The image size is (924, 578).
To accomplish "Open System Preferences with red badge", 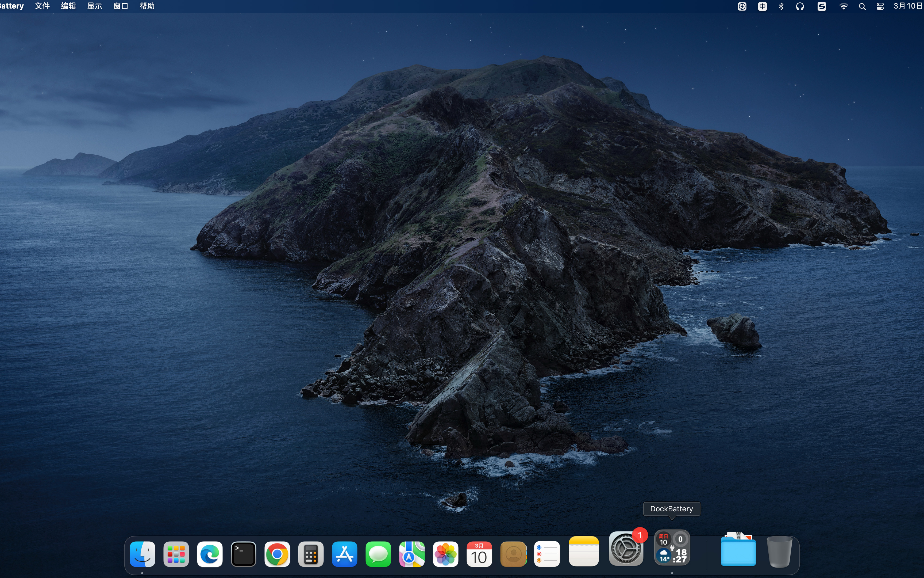I will [x=626, y=548].
